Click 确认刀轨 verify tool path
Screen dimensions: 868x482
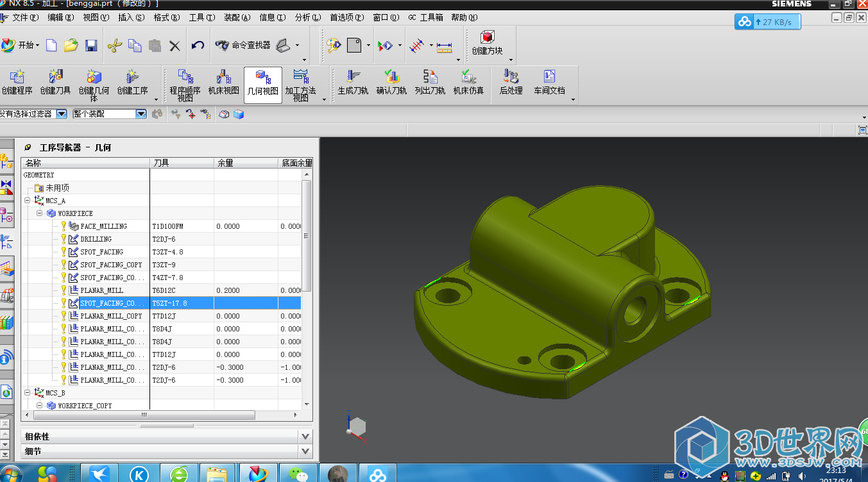pos(392,83)
